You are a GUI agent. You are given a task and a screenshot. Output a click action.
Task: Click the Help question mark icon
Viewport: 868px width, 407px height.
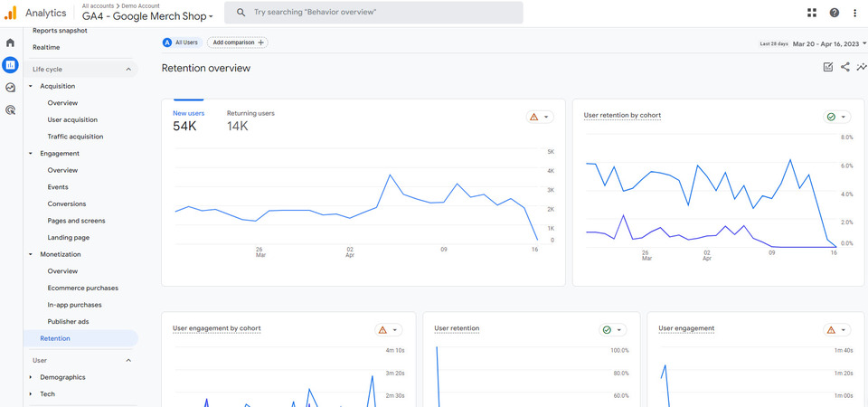point(834,13)
